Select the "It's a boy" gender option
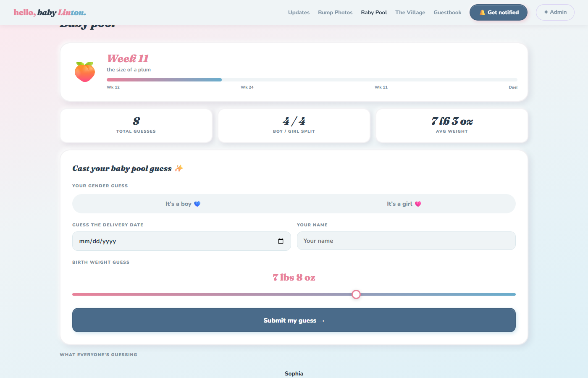The width and height of the screenshot is (588, 378). 183,204
